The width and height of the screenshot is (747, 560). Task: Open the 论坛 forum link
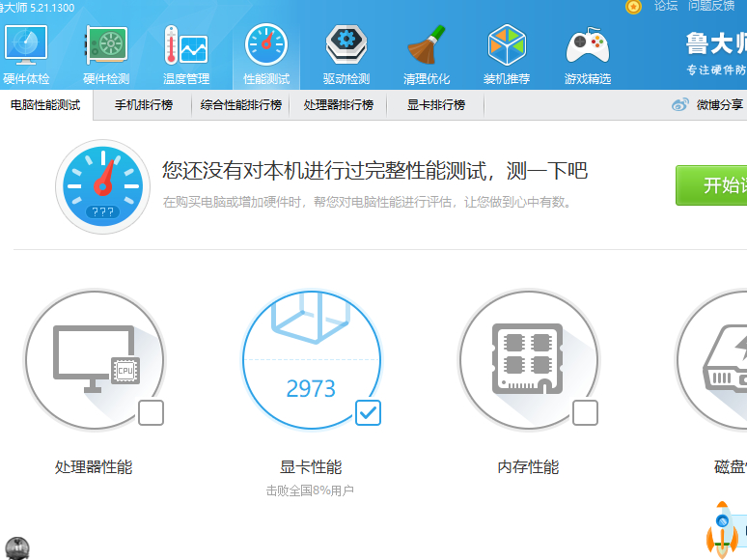[x=666, y=6]
